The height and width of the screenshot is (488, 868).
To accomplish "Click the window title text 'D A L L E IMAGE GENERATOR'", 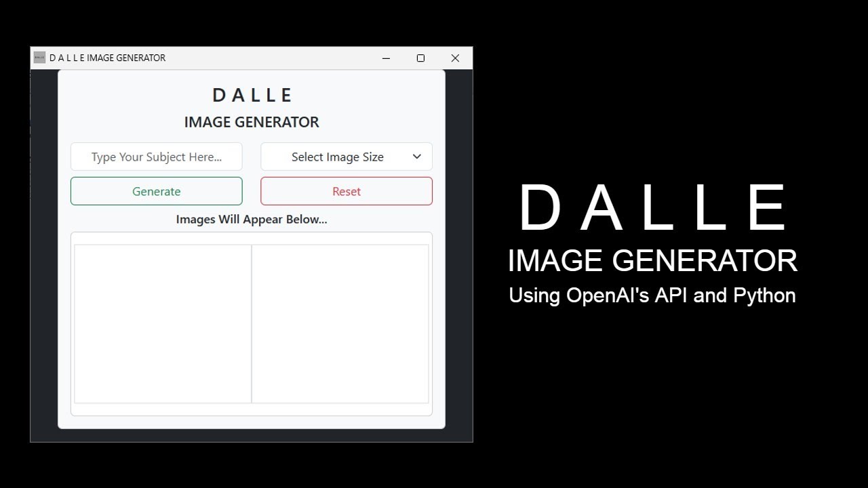I will [x=107, y=58].
